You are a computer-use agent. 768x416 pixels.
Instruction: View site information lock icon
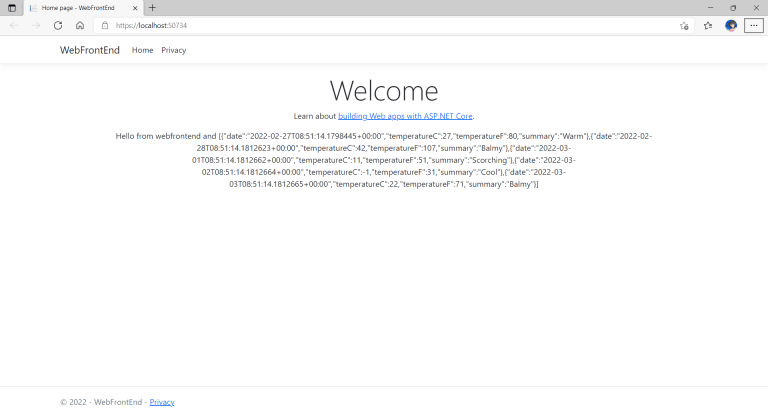[105, 25]
